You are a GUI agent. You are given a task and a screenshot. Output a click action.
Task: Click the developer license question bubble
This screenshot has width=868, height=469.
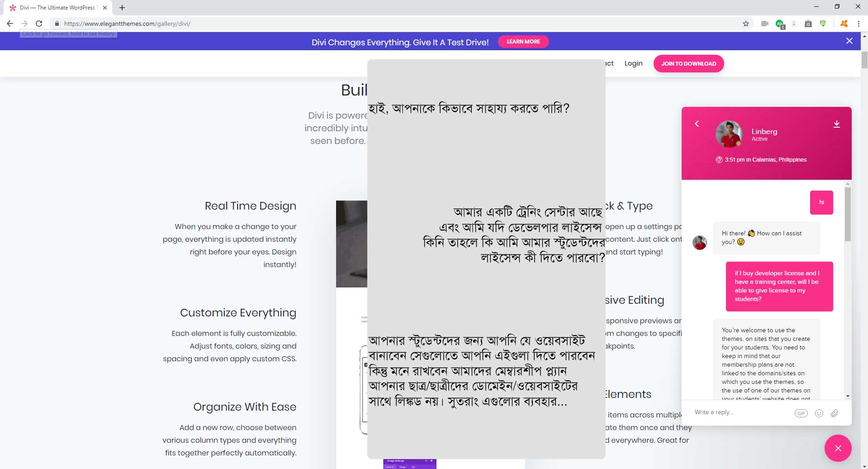pyautogui.click(x=779, y=287)
